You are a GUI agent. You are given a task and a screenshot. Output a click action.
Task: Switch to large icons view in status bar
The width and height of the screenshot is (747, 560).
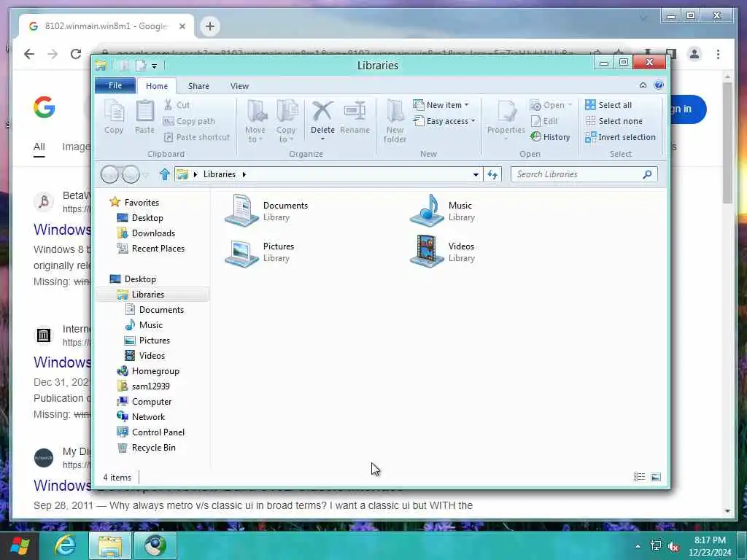(x=656, y=477)
